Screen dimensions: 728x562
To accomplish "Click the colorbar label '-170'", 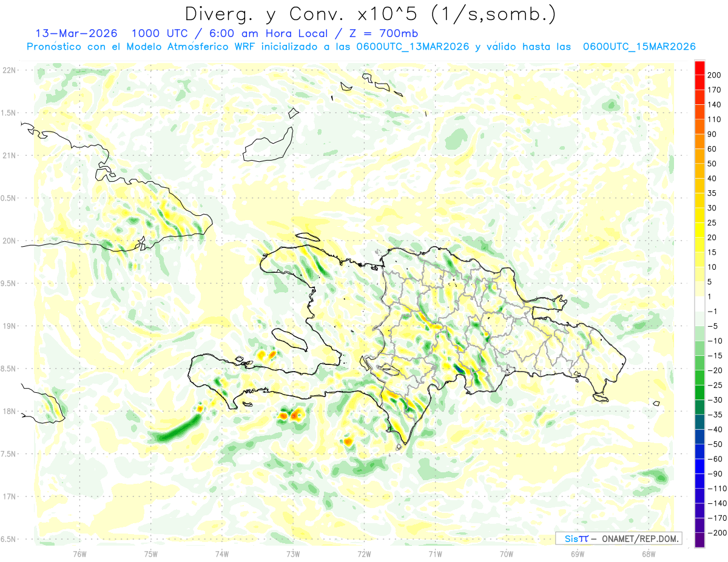I will [x=718, y=518].
